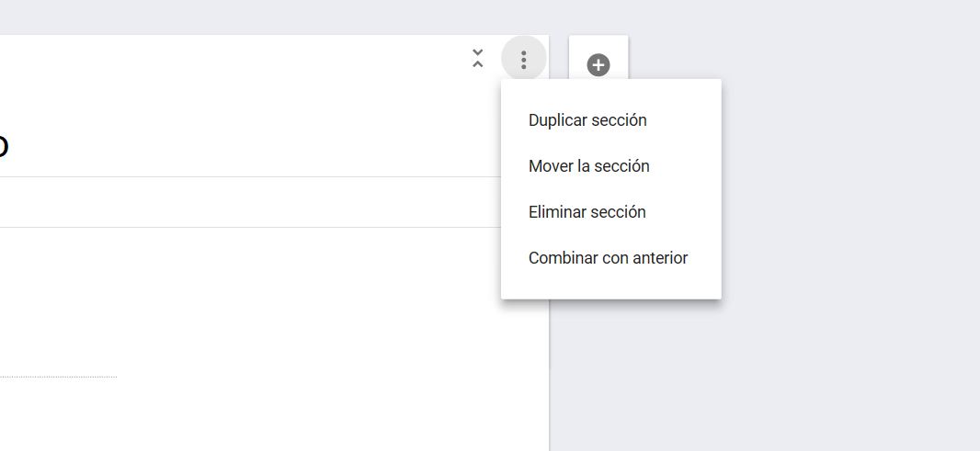Close the open menu via vertical dots icon
The width and height of the screenshot is (980, 451).
(524, 60)
